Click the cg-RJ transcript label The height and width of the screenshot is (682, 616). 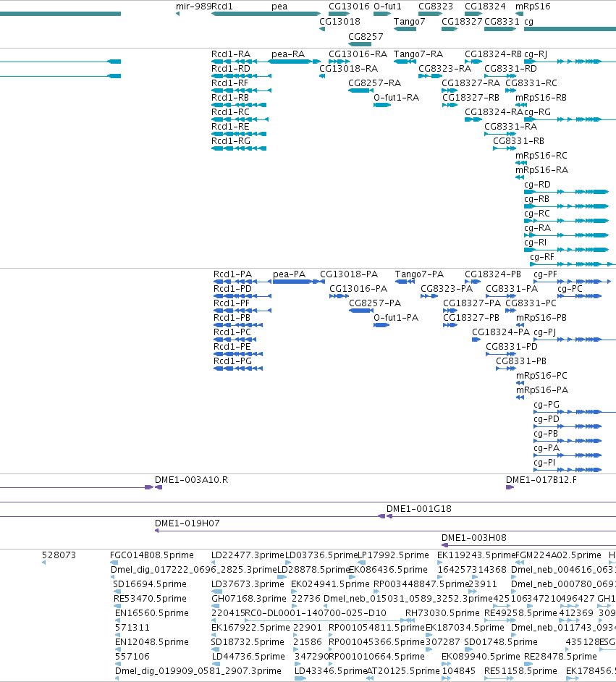[535, 54]
